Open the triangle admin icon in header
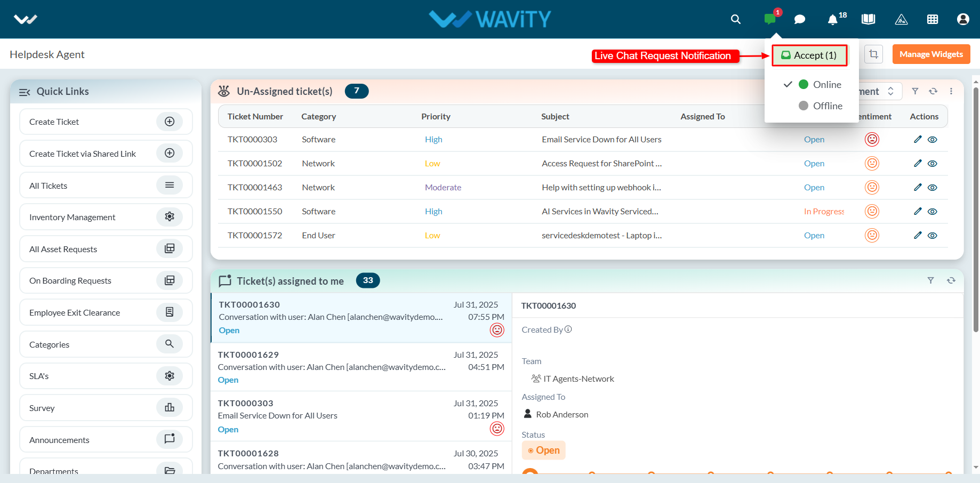The image size is (980, 483). pos(901,19)
